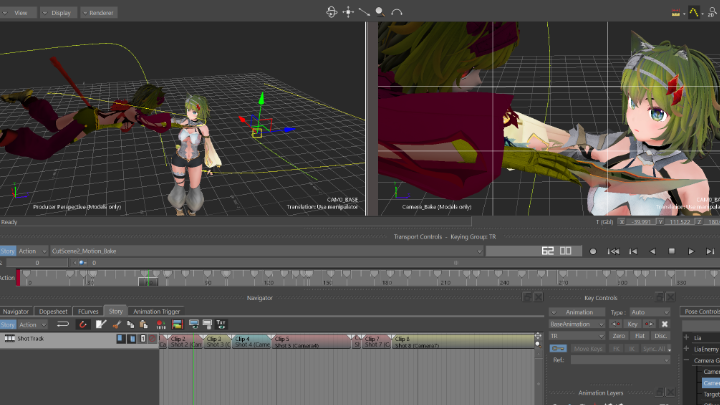720x405 pixels.
Task: Click the Story time code eye icon
Action: [x=221, y=324]
